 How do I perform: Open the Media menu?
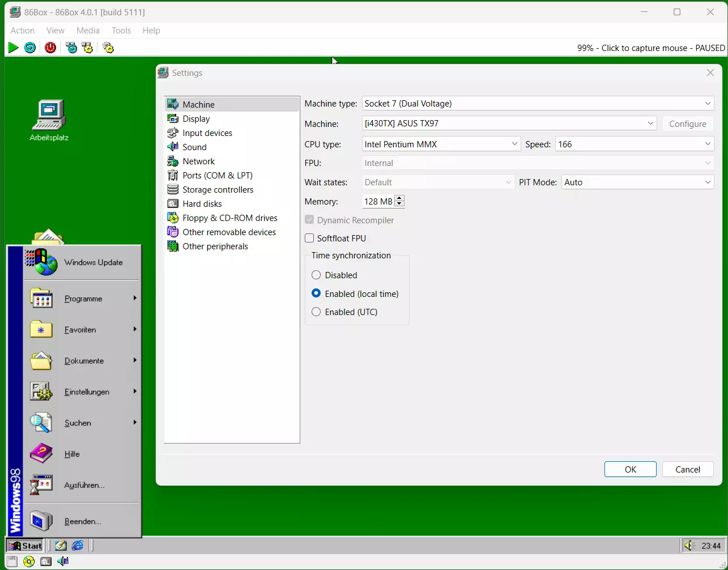click(88, 31)
